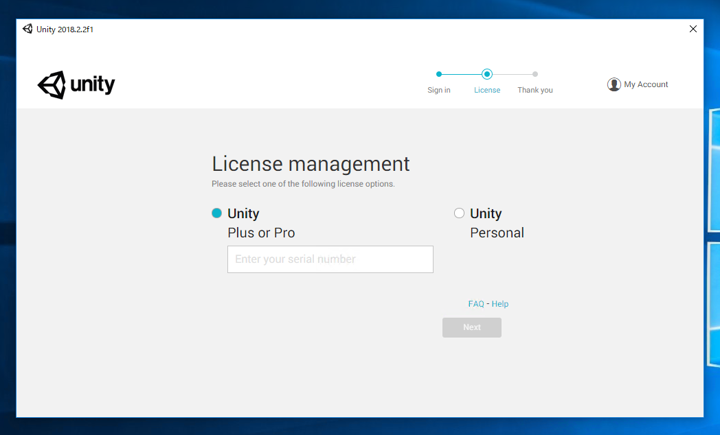Screen dimensions: 720x435
Task: Click the License step label
Action: 487,90
